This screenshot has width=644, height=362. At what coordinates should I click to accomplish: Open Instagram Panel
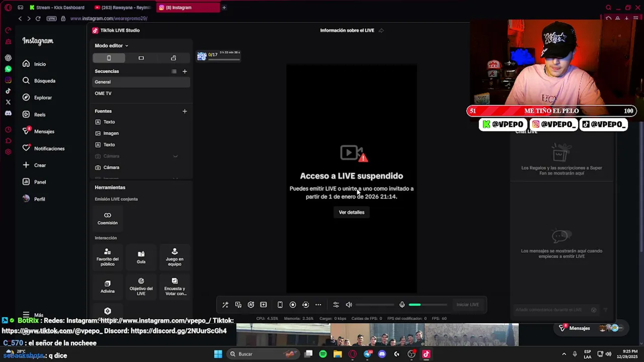[34, 182]
